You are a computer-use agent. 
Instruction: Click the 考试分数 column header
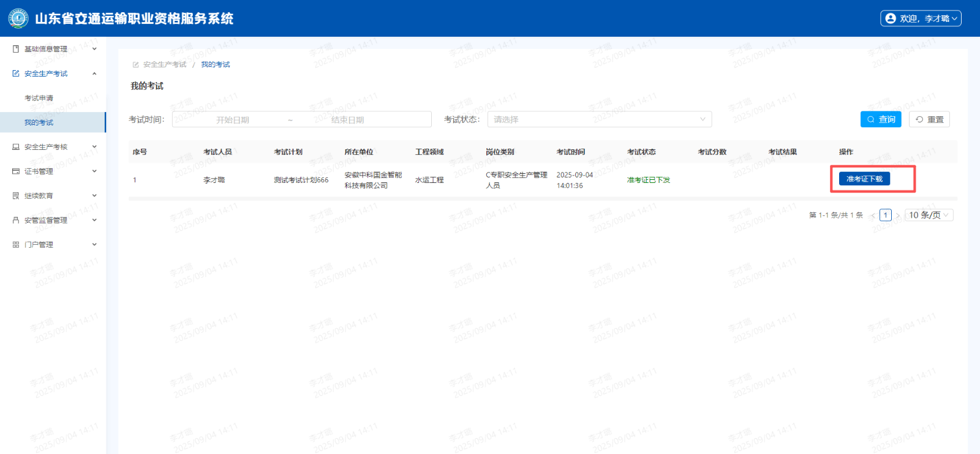click(712, 152)
